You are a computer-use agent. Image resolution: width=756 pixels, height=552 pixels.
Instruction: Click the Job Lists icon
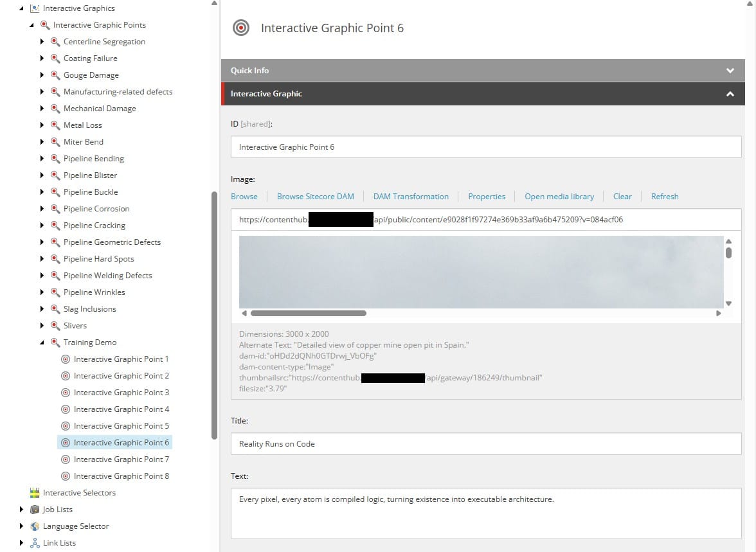point(35,510)
